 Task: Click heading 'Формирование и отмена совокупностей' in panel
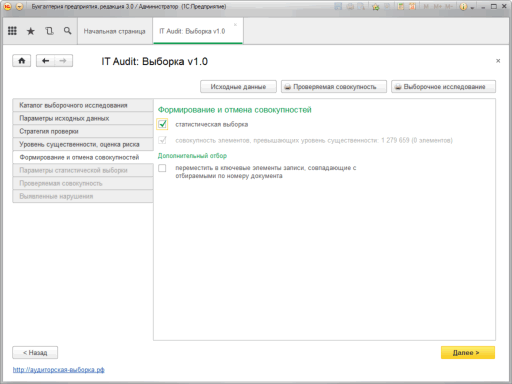(x=235, y=110)
